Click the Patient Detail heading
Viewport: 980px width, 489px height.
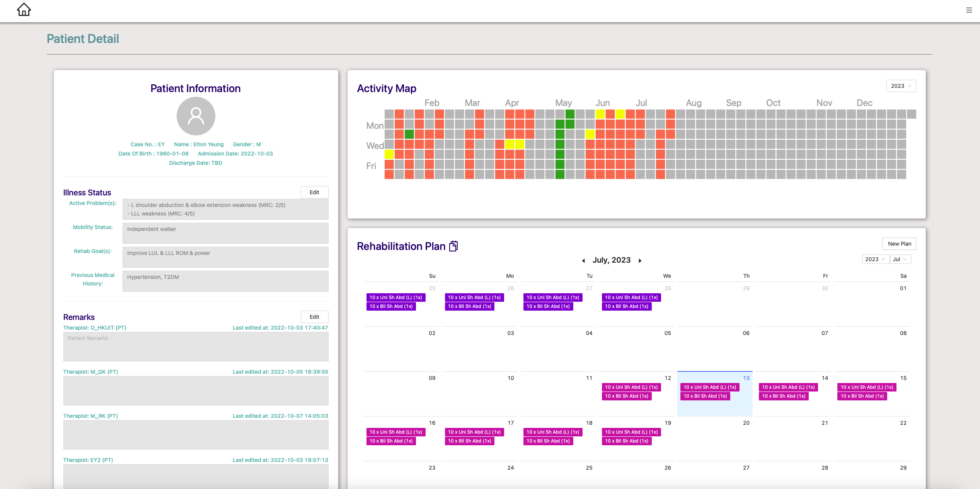pos(83,39)
